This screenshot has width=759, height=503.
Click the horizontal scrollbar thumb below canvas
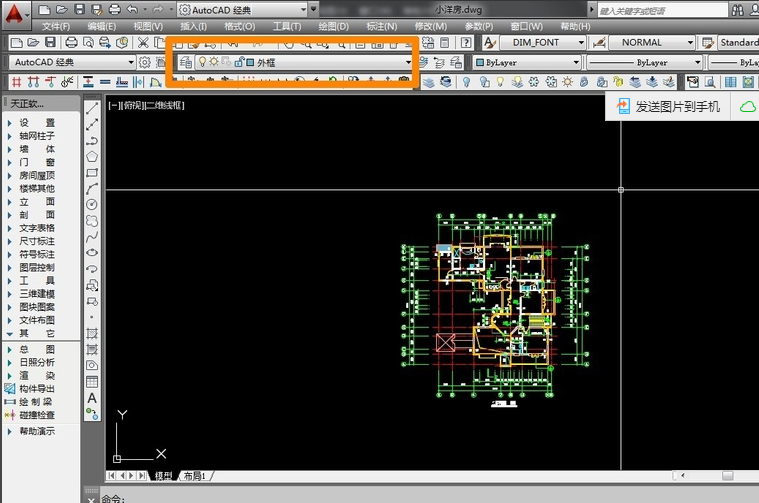tap(727, 476)
